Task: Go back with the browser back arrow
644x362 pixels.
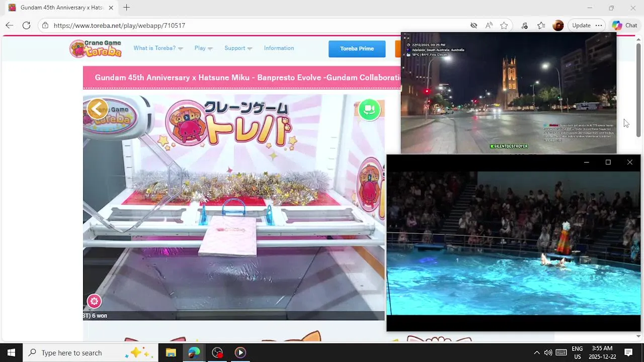Action: point(10,25)
